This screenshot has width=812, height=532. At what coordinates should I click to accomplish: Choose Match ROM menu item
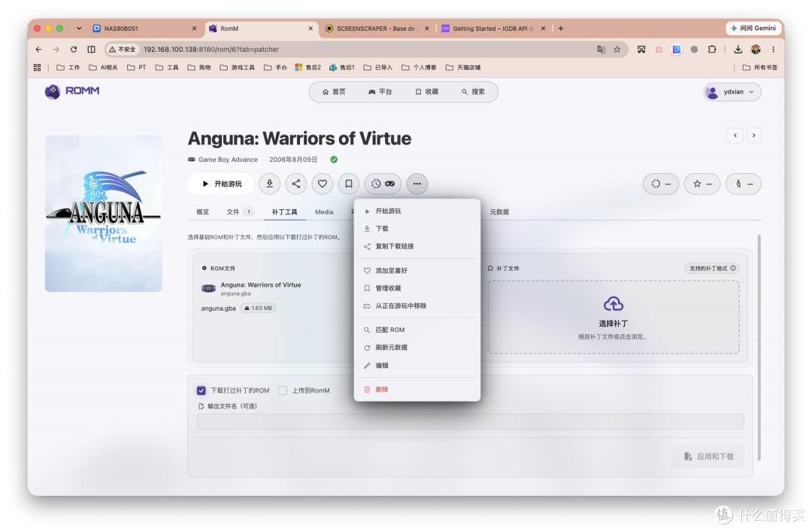tap(417, 330)
